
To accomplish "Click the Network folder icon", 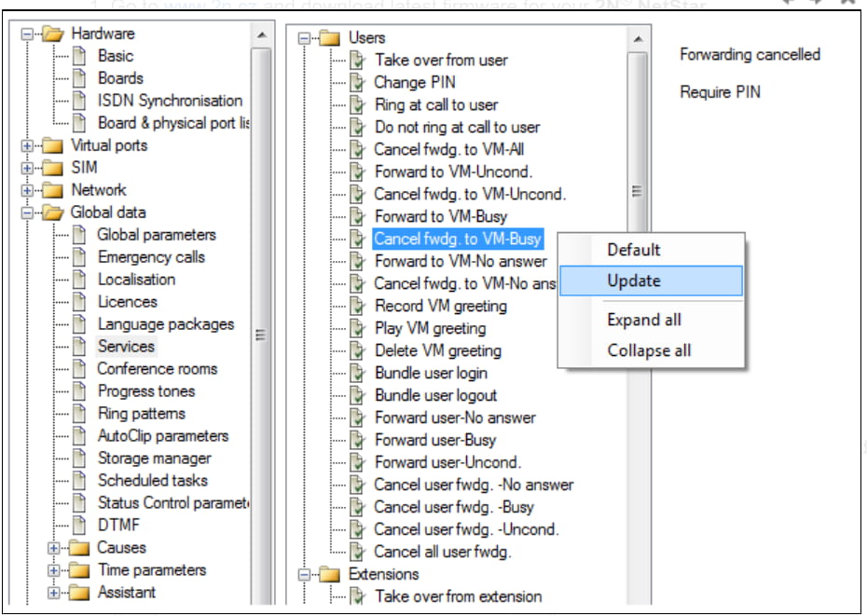I will (x=52, y=190).
